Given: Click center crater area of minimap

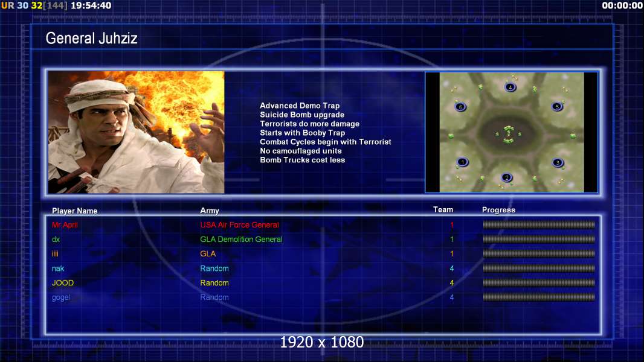Looking at the screenshot, I should click(509, 134).
